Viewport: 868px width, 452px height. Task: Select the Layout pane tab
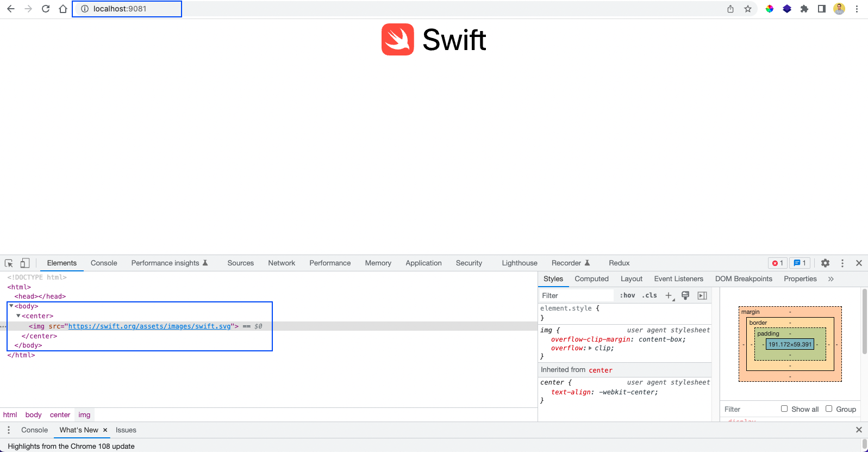click(632, 279)
